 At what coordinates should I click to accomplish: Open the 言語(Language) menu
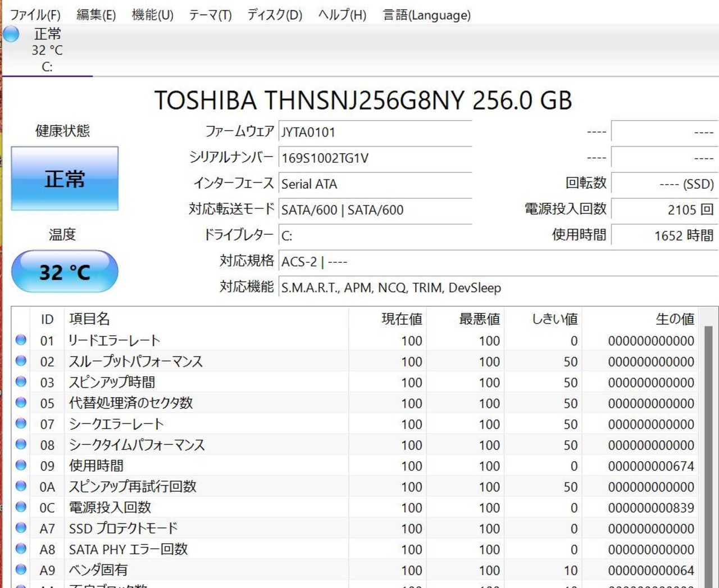point(426,15)
